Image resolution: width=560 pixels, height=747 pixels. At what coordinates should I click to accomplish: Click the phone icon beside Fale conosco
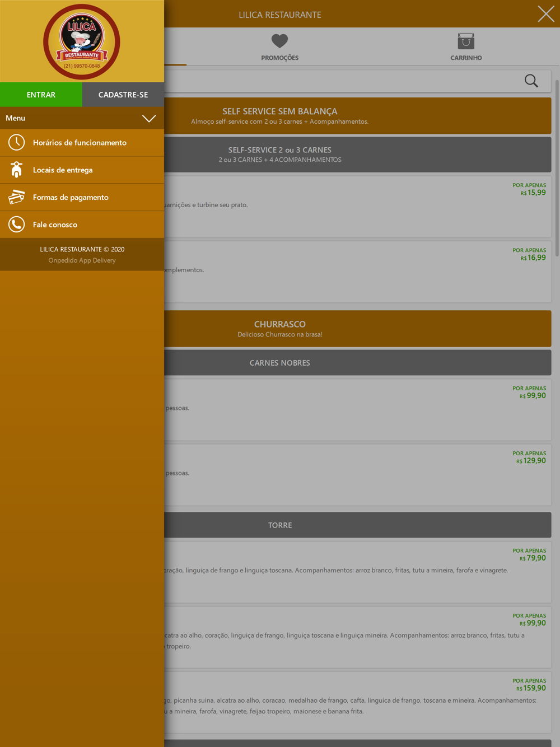point(16,225)
